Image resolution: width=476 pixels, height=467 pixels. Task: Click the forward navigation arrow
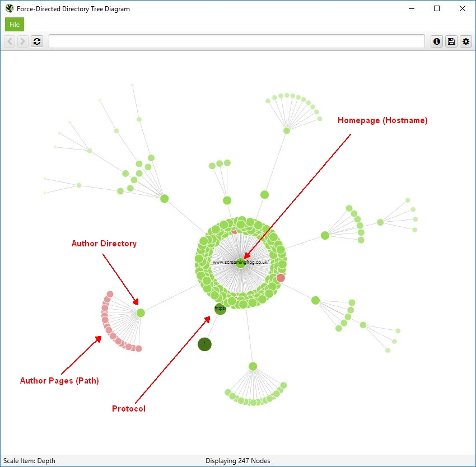(22, 41)
